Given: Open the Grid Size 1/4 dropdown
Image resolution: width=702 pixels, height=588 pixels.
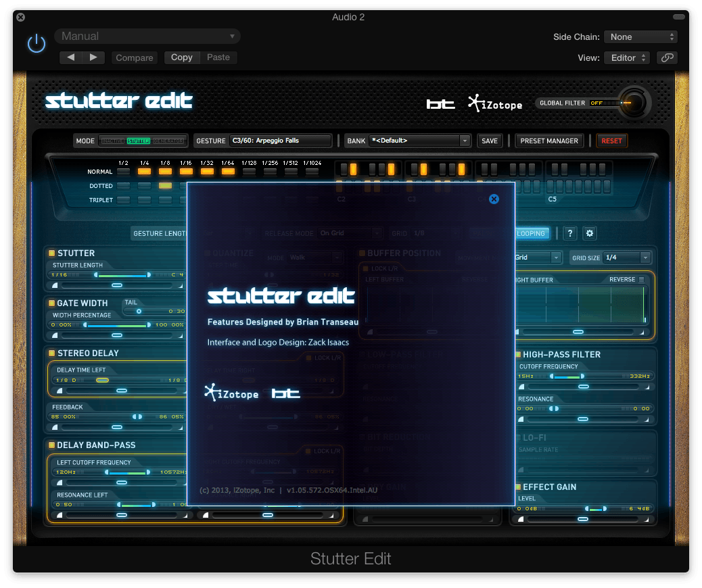Looking at the screenshot, I should pos(627,258).
